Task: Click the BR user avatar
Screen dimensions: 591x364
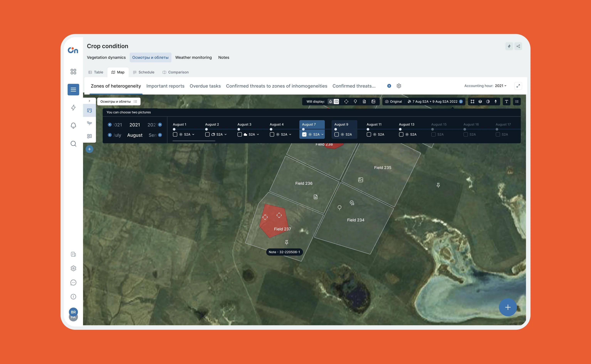Action: click(73, 312)
